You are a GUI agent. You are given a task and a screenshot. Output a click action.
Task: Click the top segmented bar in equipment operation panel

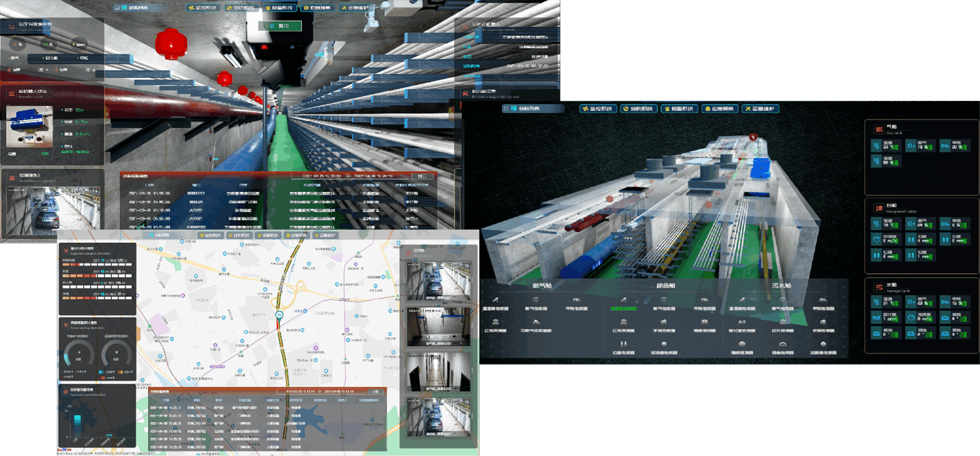pos(96,265)
